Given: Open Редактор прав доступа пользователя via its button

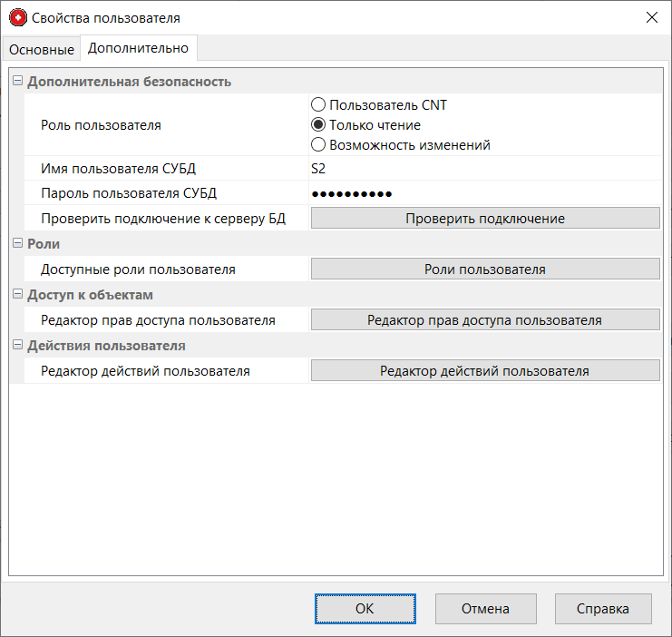Looking at the screenshot, I should pos(484,320).
